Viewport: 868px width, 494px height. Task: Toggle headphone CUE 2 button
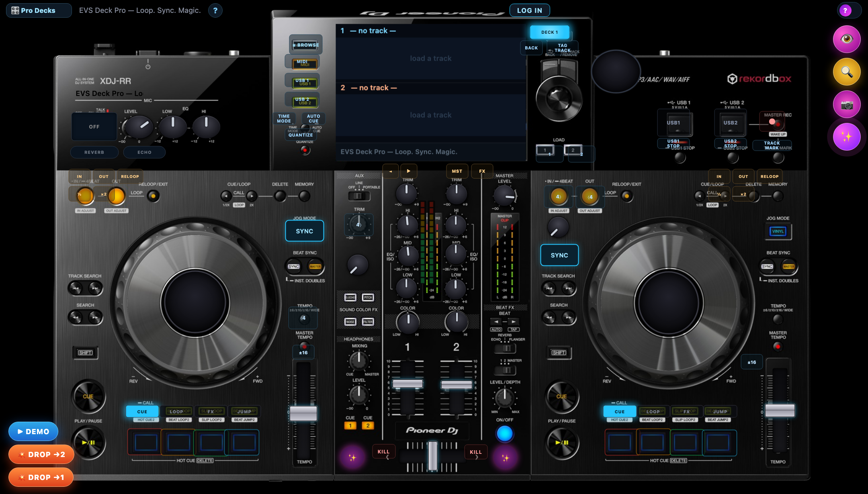point(368,426)
